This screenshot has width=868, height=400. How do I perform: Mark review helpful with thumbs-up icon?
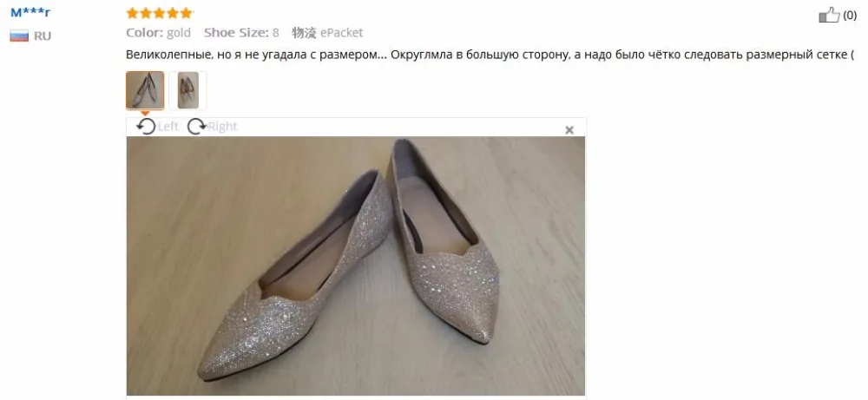click(x=829, y=15)
